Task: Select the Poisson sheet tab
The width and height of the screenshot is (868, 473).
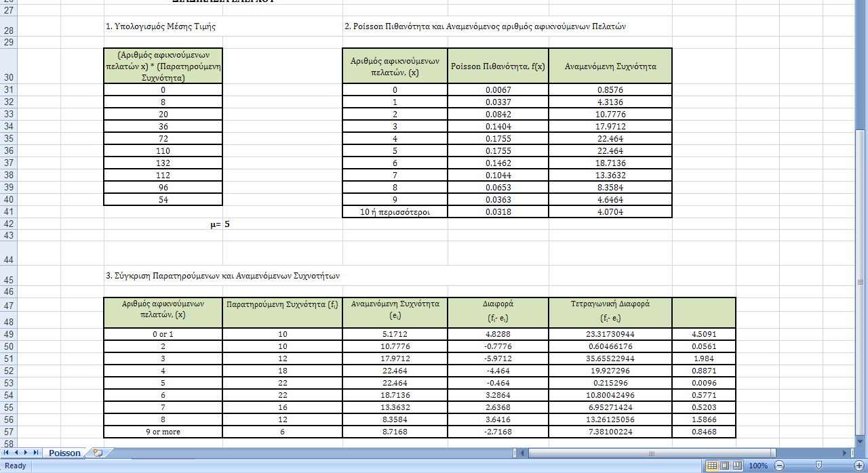Action: 64,453
